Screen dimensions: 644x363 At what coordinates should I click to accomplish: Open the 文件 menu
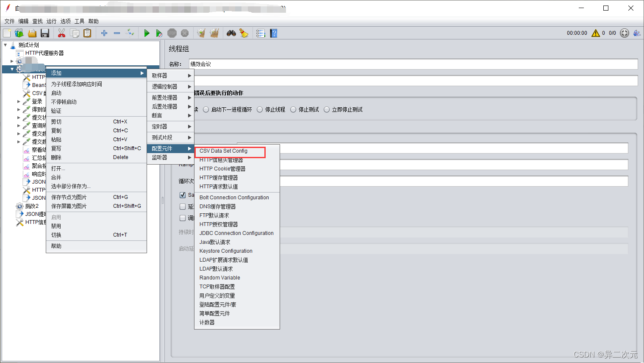tap(9, 21)
